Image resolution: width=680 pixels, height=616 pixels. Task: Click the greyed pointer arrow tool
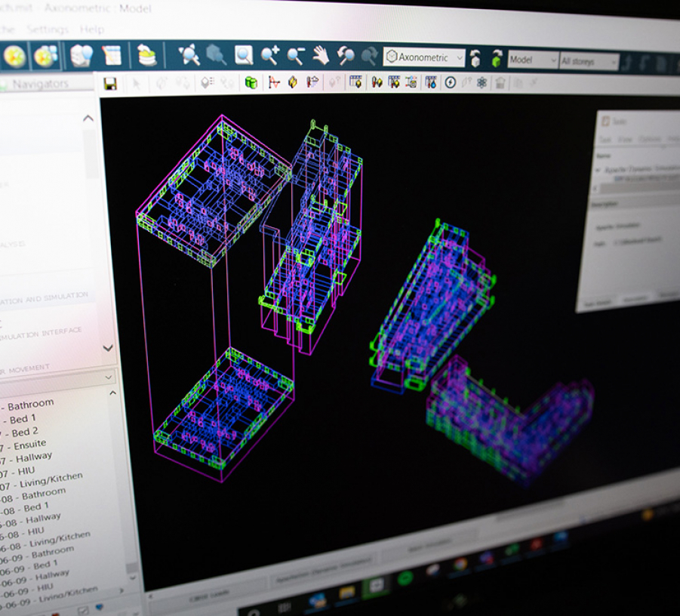click(x=137, y=83)
